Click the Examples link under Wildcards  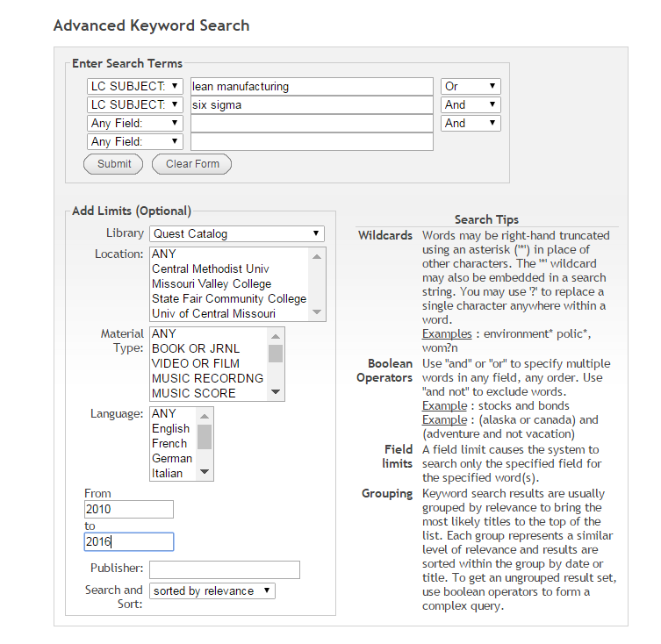(x=447, y=333)
